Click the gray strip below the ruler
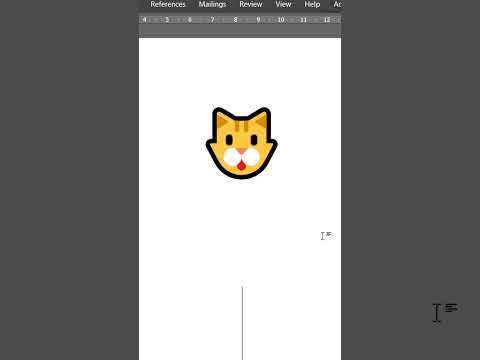This screenshot has width=480, height=360. (x=240, y=31)
